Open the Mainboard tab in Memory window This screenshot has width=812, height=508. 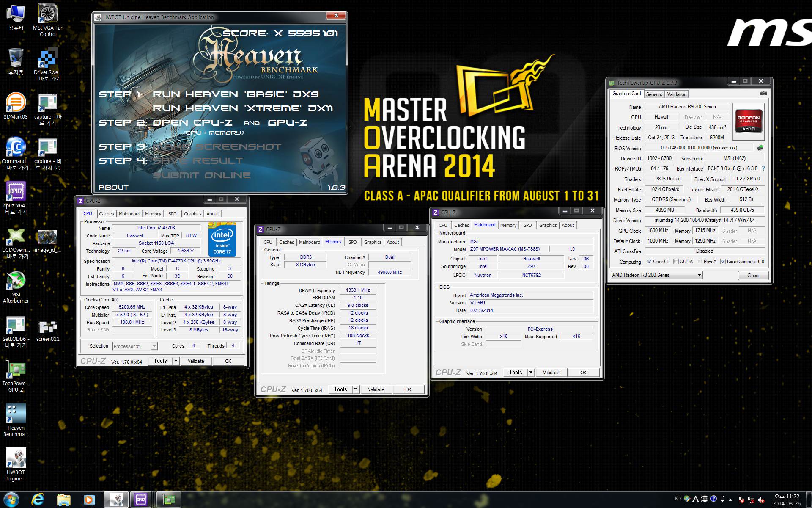click(x=310, y=242)
